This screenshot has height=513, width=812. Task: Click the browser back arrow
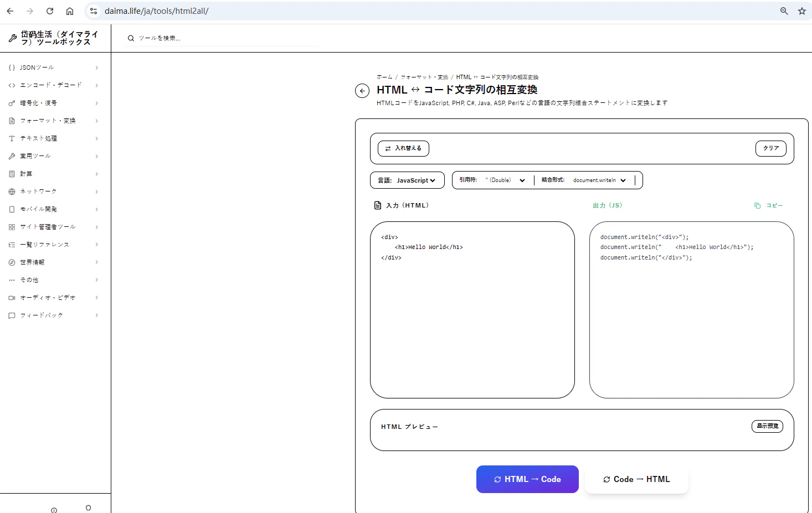[10, 11]
